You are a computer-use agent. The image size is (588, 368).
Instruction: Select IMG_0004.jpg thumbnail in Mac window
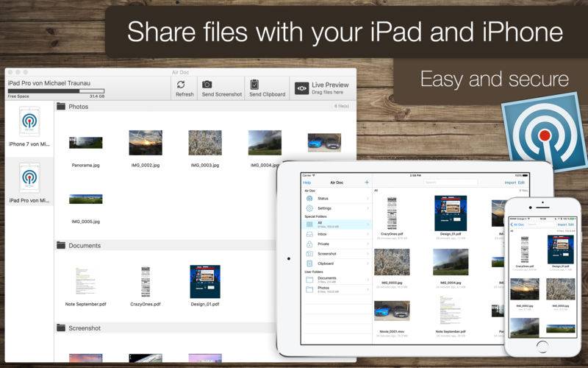click(265, 143)
